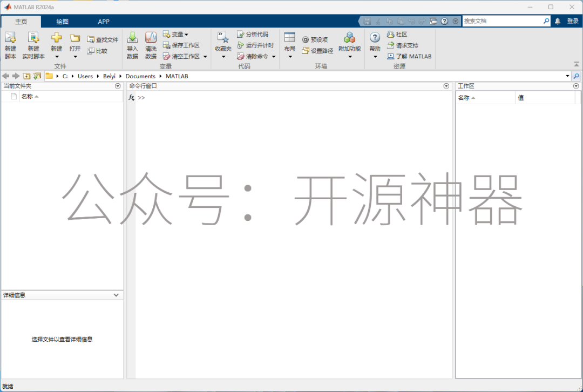Click the New Live Script (新建实时脚本) icon
583x392 pixels.
point(33,38)
